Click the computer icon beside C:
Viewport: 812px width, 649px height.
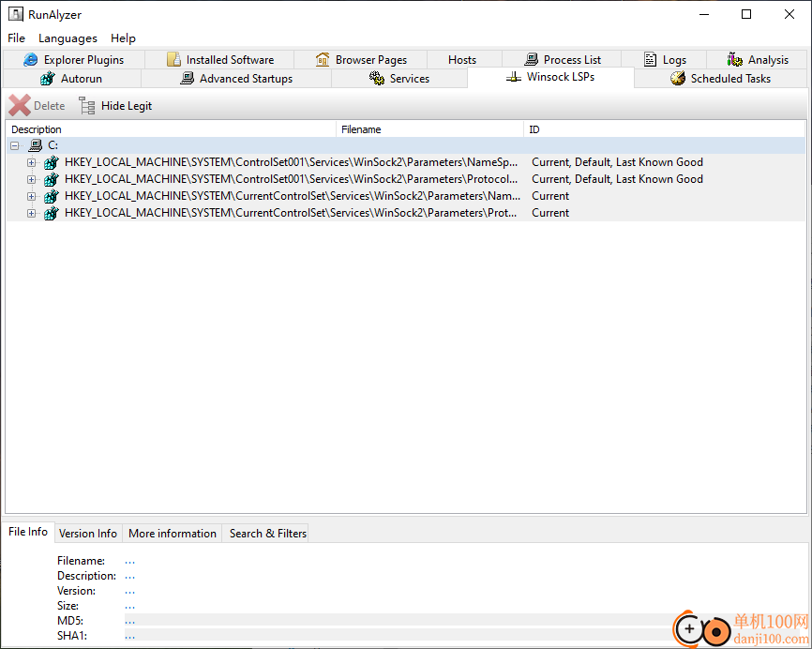point(36,145)
